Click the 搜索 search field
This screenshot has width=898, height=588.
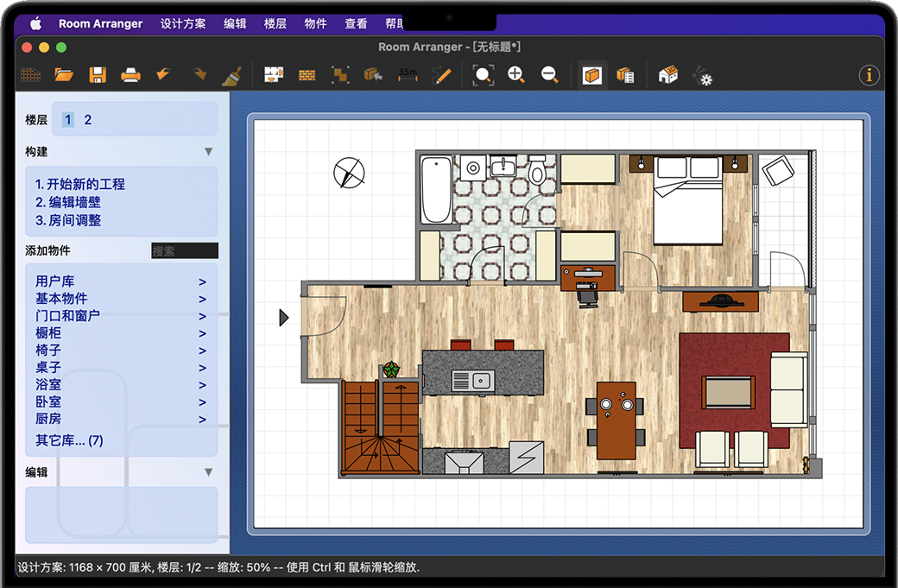coord(184,251)
